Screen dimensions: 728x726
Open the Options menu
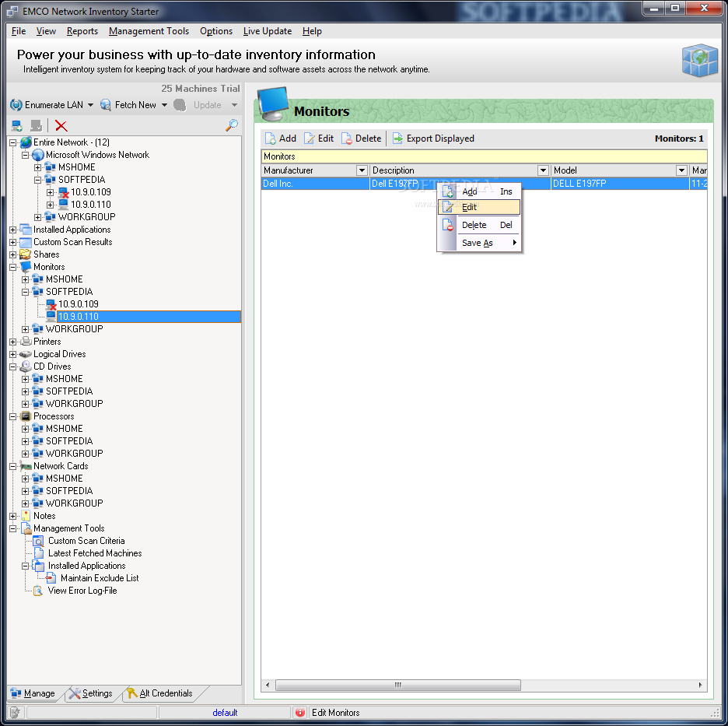tap(216, 31)
